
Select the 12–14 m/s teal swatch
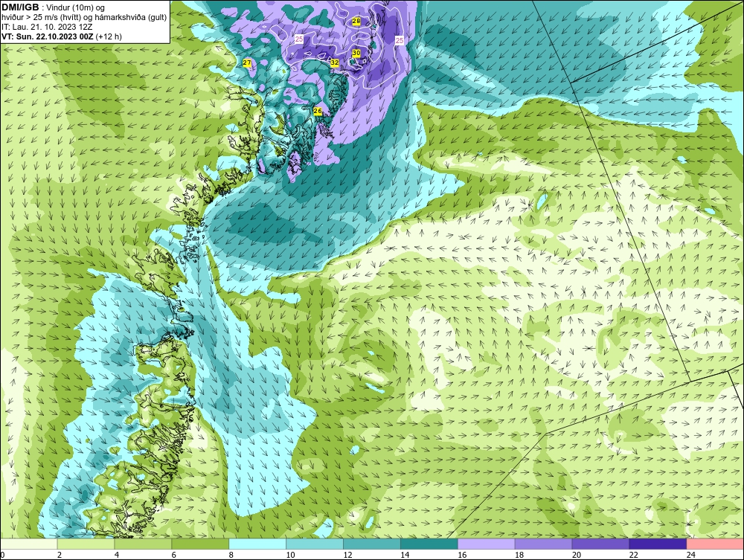[x=372, y=544]
